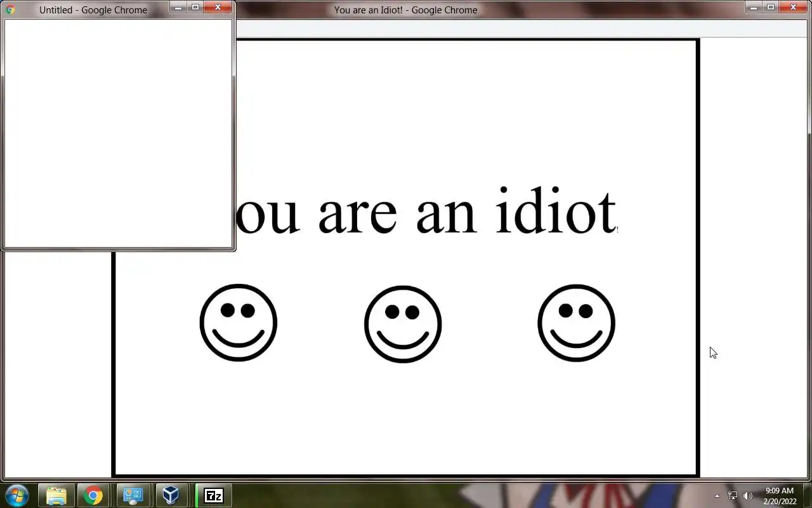
Task: Minimize the Untitled Chrome window
Action: click(178, 7)
